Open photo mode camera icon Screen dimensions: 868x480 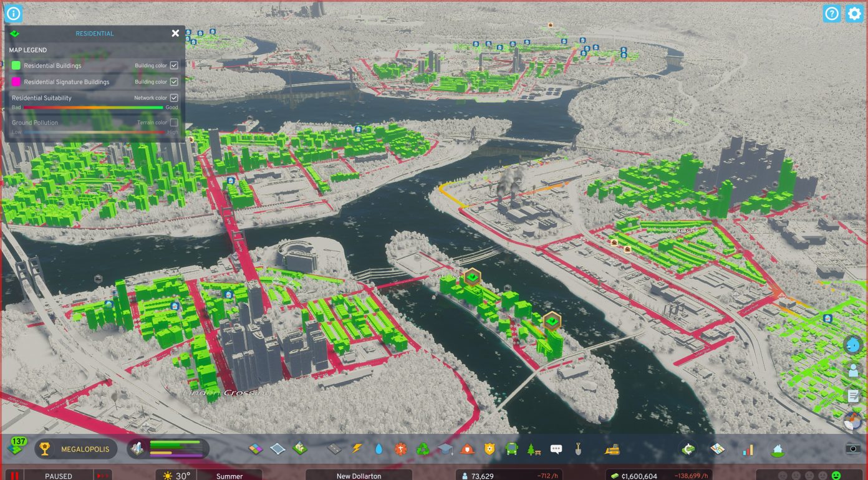point(852,448)
